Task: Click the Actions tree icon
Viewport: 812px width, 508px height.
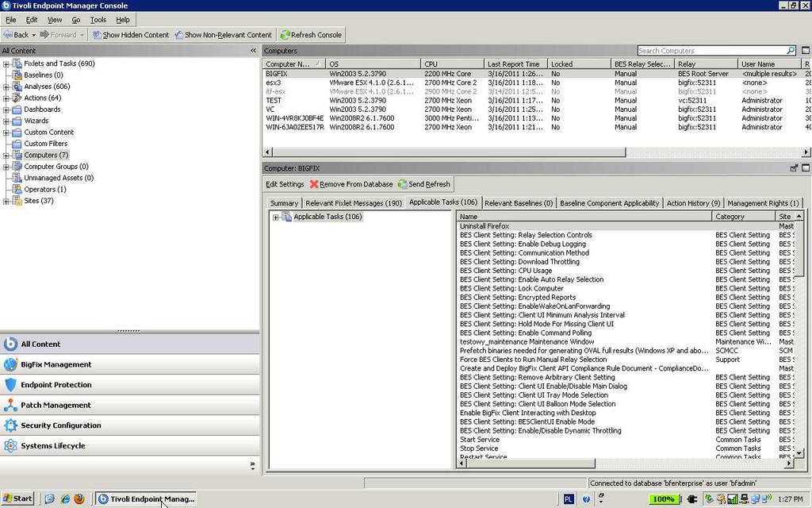Action: 17,98
